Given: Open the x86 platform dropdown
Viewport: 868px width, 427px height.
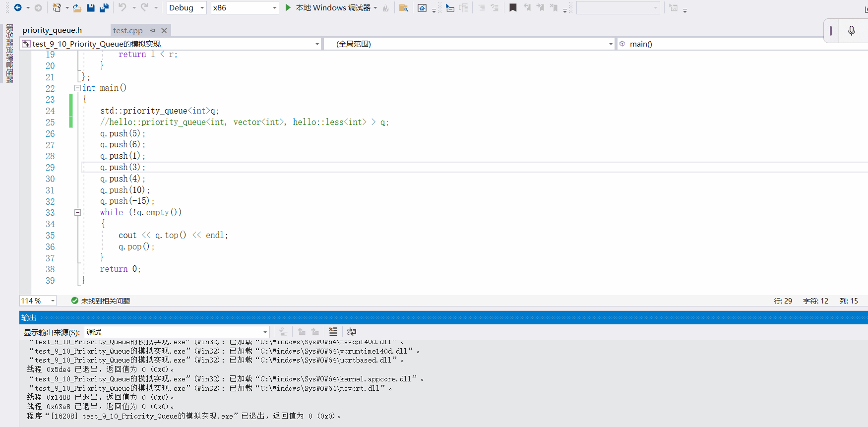Looking at the screenshot, I should [245, 7].
